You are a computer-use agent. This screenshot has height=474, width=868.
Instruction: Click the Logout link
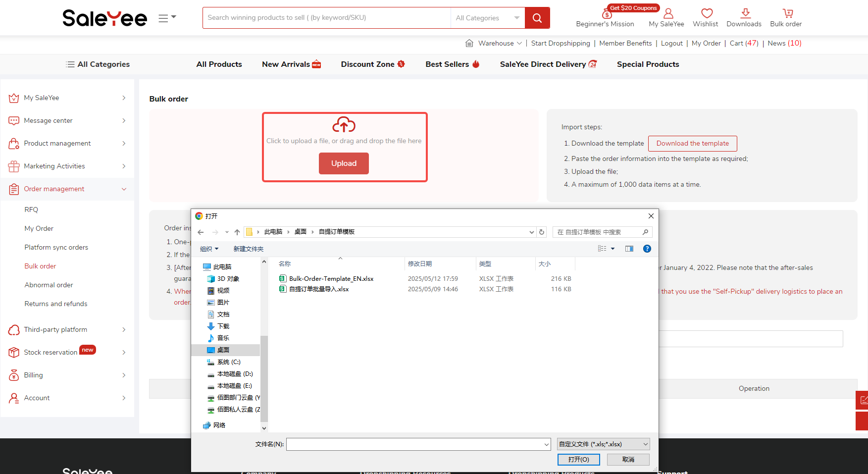pyautogui.click(x=672, y=43)
